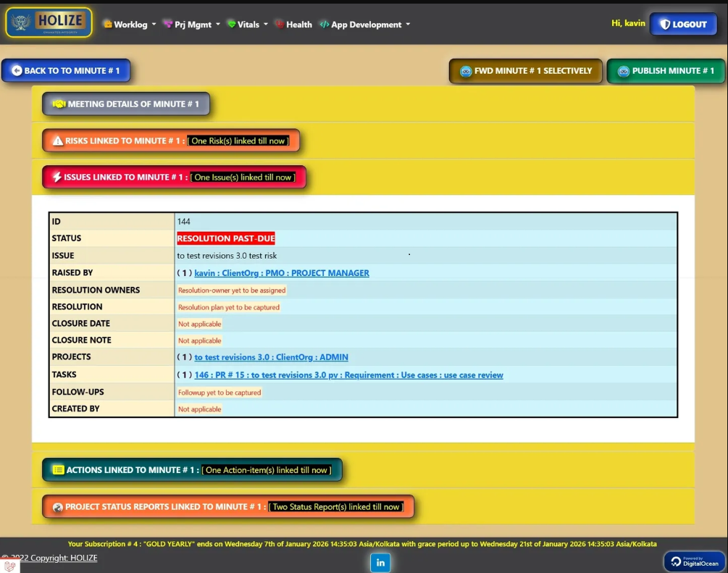This screenshot has height=573, width=728.
Task: Click 'Resolution plan yet to be captured'
Action: [228, 307]
